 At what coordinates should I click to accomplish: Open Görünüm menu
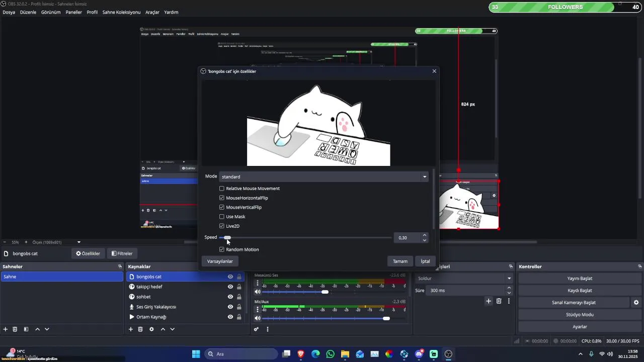[x=51, y=12]
